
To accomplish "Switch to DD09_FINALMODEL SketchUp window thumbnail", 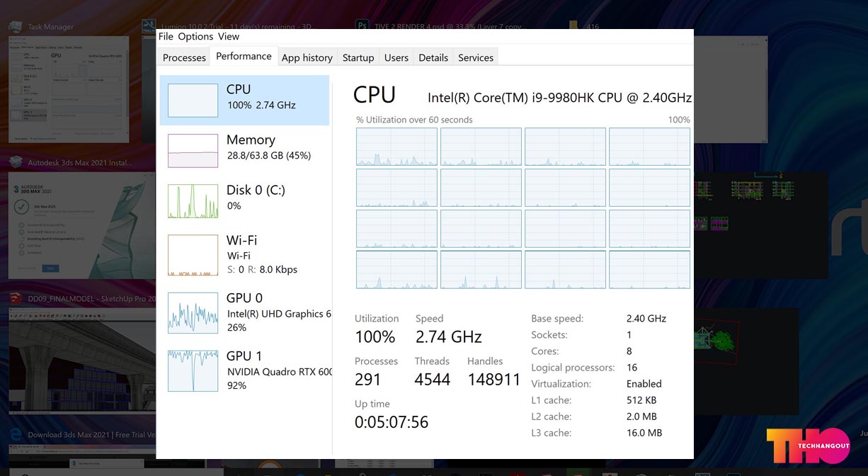I will pyautogui.click(x=82, y=361).
